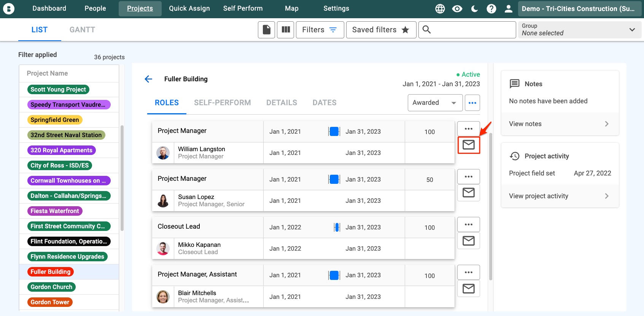The width and height of the screenshot is (644, 316).
Task: Expand View project activity chevron
Action: coord(607,196)
